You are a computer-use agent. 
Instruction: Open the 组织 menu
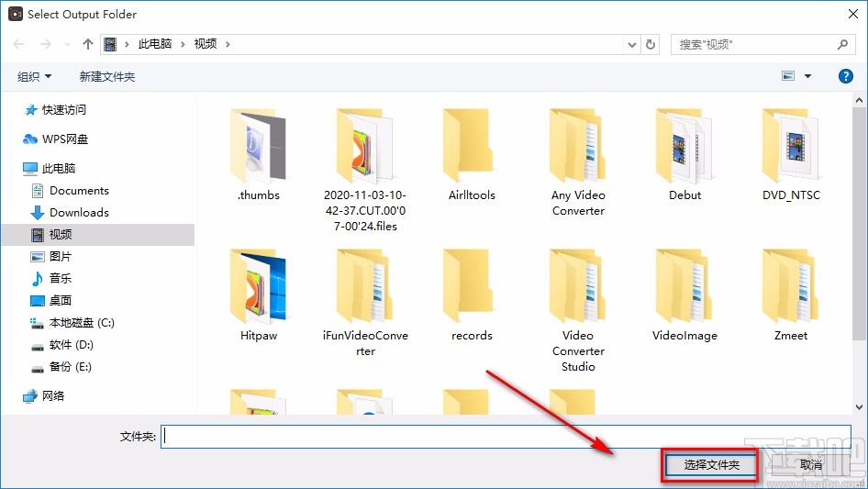point(34,76)
